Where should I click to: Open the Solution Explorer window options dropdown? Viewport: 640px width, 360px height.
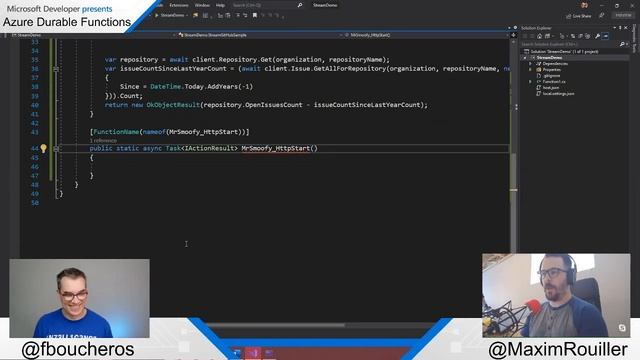tap(614, 28)
